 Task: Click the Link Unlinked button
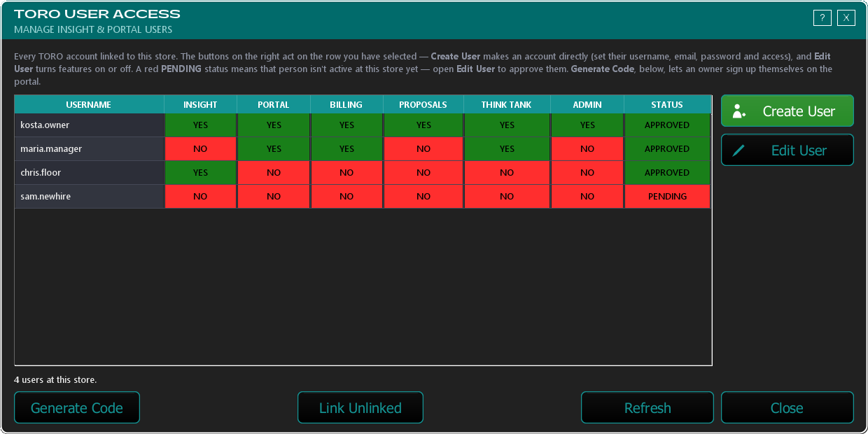click(360, 407)
